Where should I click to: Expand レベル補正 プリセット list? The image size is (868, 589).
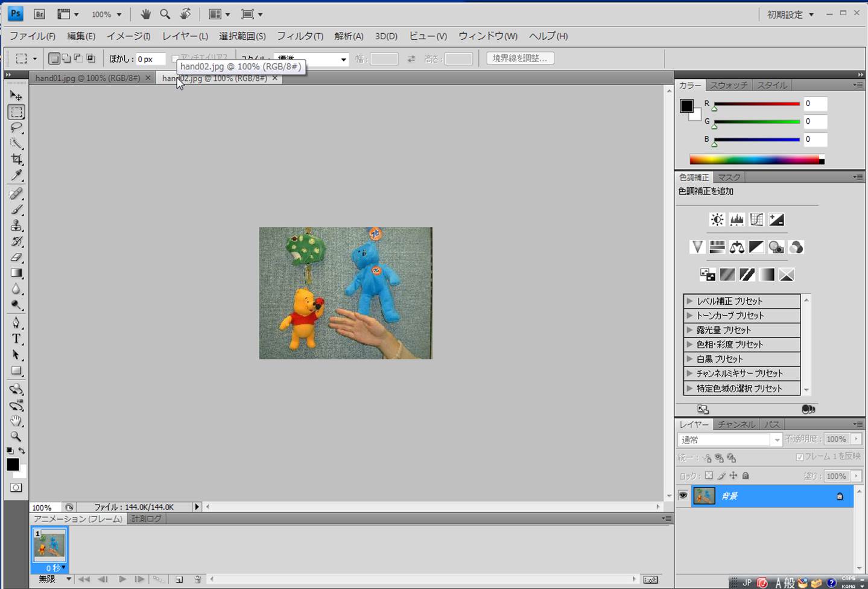click(x=689, y=301)
